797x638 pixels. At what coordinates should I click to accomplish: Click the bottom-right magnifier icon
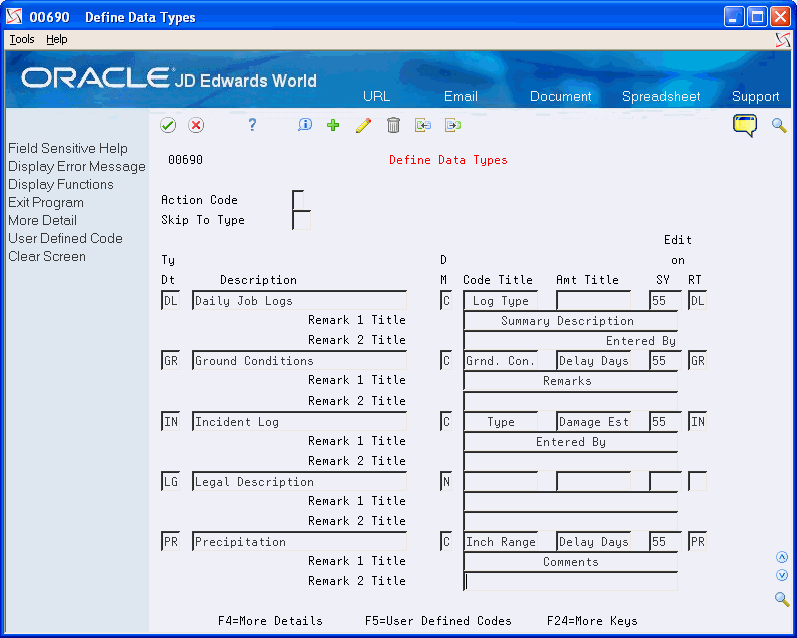click(782, 599)
